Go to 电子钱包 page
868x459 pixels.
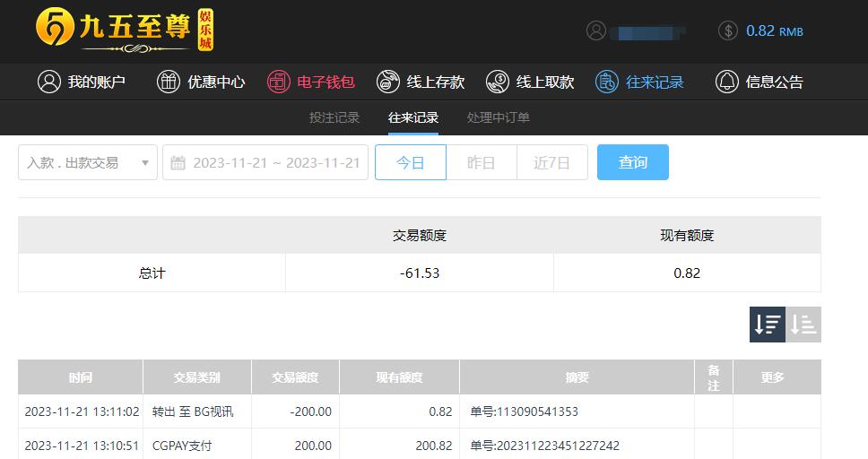(311, 82)
